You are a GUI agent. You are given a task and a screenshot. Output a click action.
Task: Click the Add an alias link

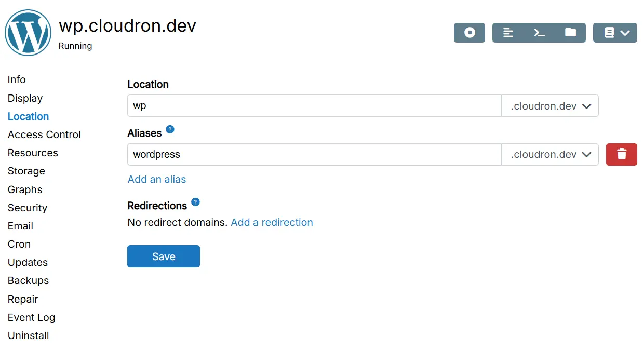click(157, 179)
